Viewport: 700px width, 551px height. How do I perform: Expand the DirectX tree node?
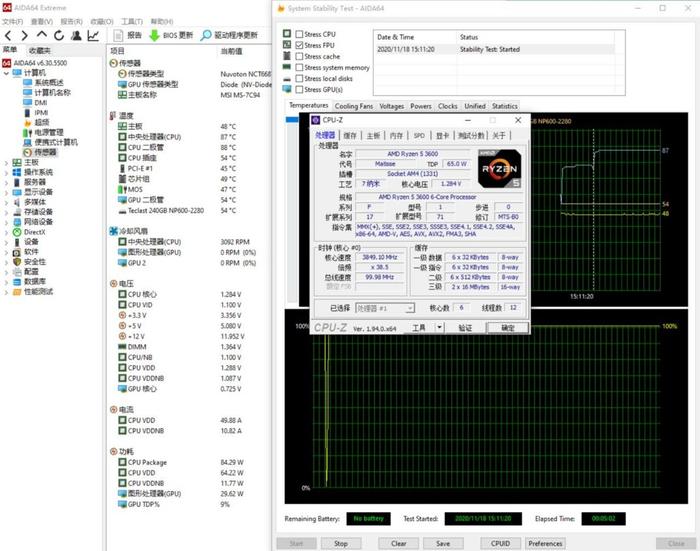pyautogui.click(x=6, y=232)
